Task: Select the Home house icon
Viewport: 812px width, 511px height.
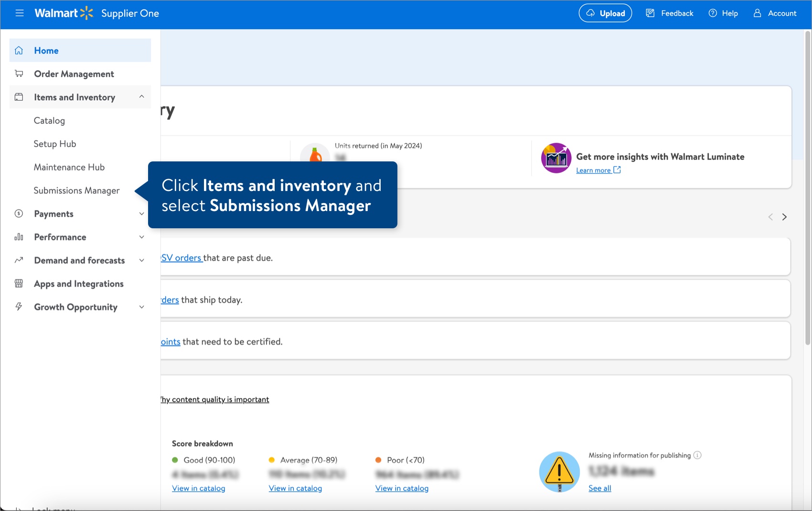Action: 19,50
